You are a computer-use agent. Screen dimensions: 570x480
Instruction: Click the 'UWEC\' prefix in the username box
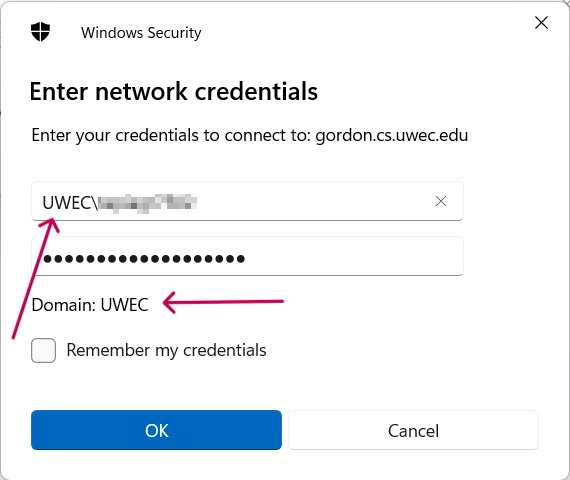tap(70, 203)
